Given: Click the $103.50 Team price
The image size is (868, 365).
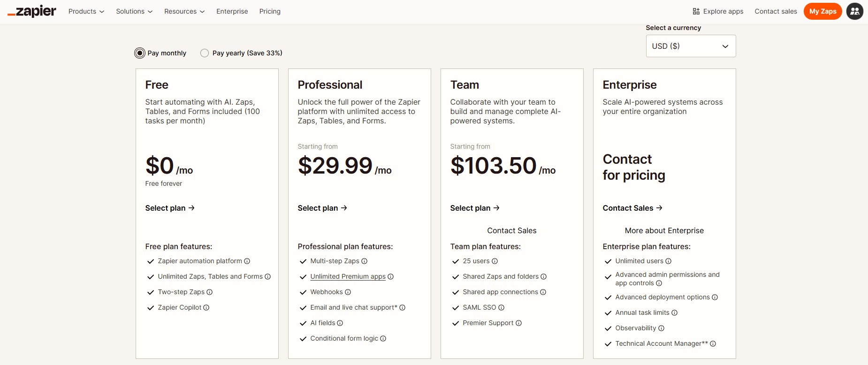Looking at the screenshot, I should click(493, 166).
